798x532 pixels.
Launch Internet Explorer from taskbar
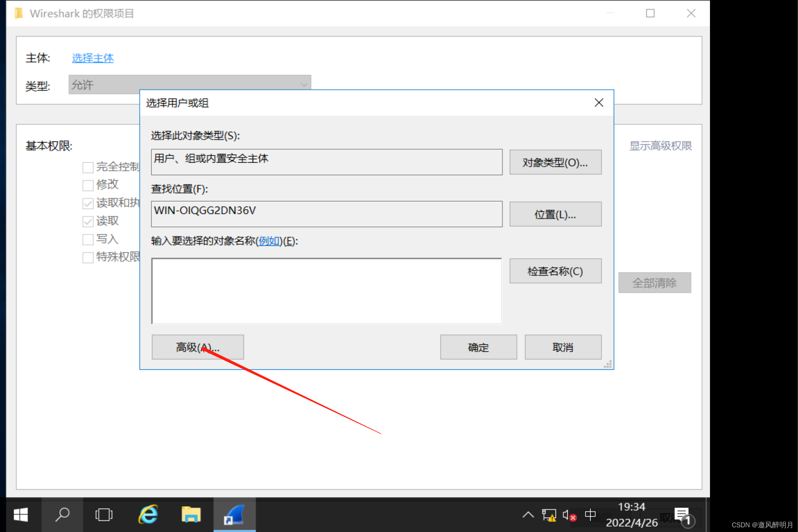(x=148, y=515)
